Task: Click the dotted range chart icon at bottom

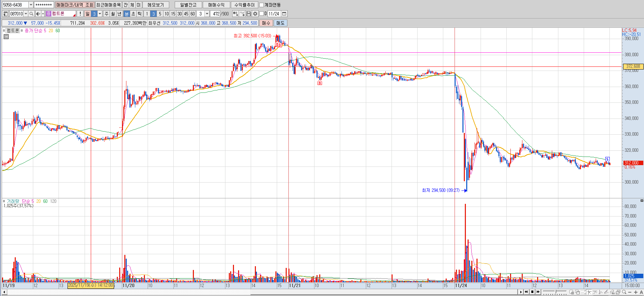Action: coord(583,292)
